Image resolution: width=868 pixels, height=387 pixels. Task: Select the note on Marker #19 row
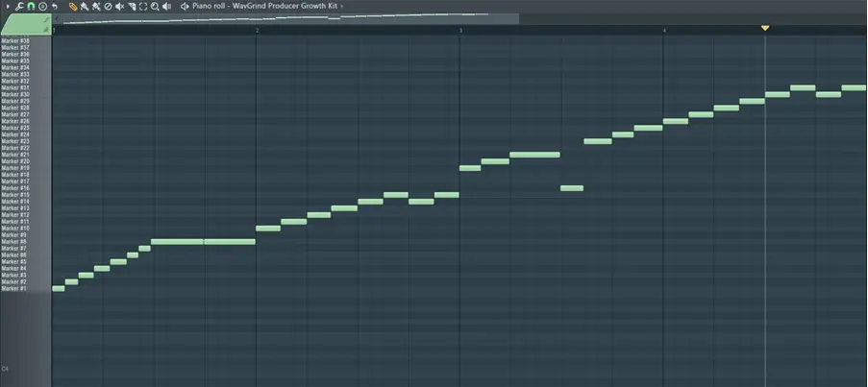tap(470, 167)
